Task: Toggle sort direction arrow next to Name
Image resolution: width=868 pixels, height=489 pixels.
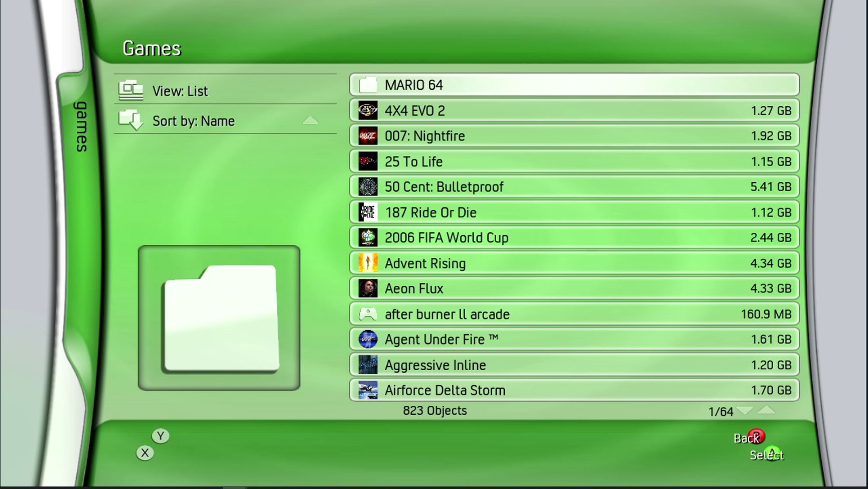Action: (x=311, y=120)
